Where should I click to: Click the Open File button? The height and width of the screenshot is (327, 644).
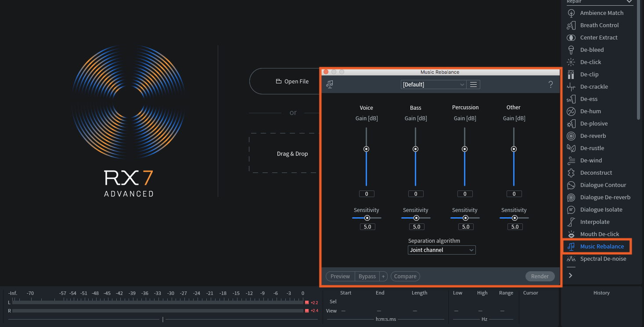pyautogui.click(x=292, y=81)
